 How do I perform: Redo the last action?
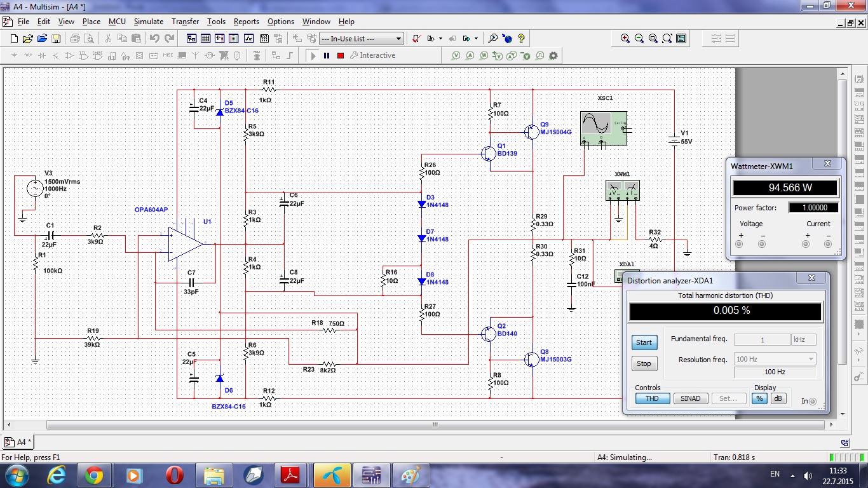169,39
